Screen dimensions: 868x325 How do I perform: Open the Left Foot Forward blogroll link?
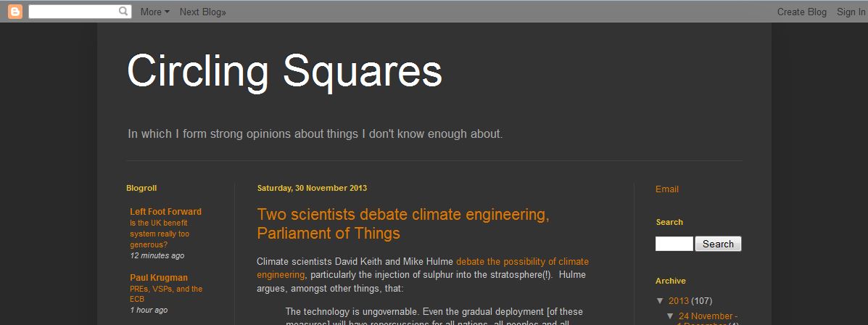(165, 212)
